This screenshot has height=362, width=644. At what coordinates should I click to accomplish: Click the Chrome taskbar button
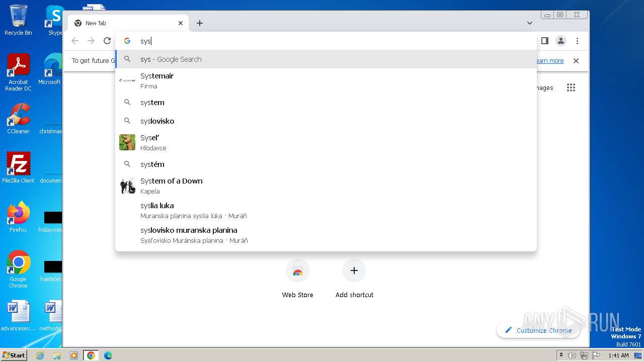[x=91, y=355]
